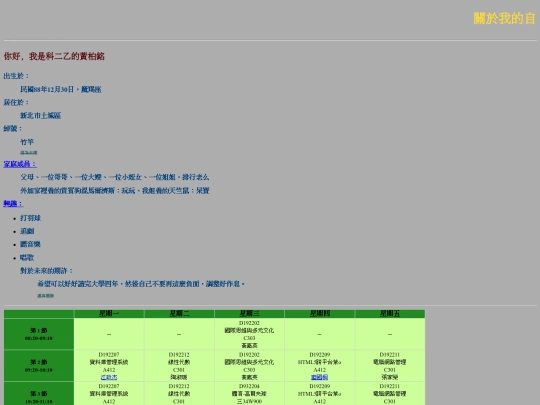Click the 體育 course name in the 第3節 row
Screen dimensions: 540x405
(x=249, y=394)
